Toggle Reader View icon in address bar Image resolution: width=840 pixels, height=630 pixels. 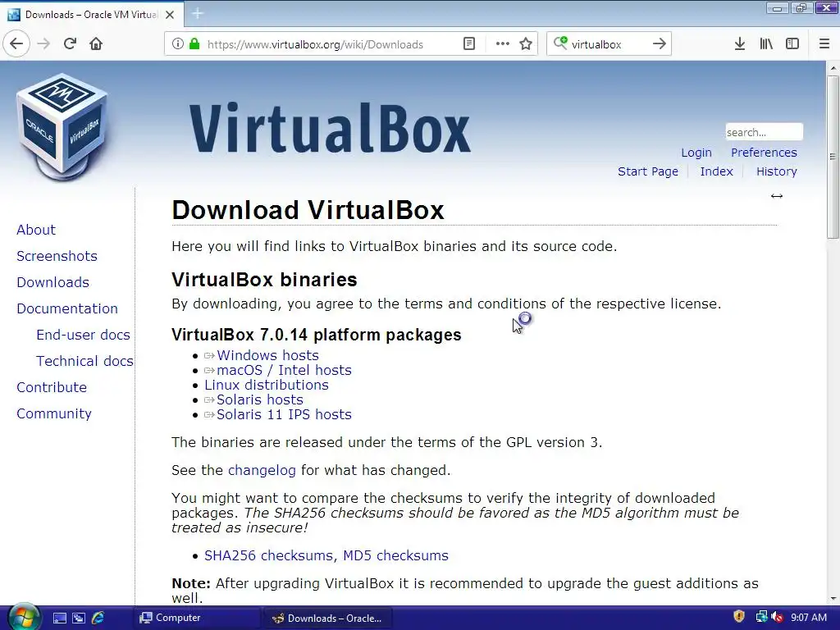pyautogui.click(x=469, y=44)
